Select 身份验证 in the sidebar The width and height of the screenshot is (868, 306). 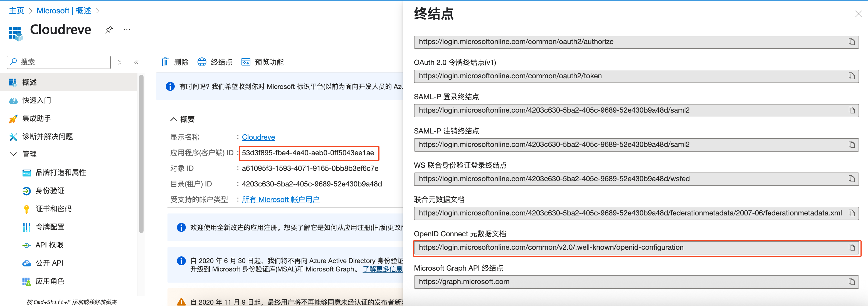click(50, 191)
